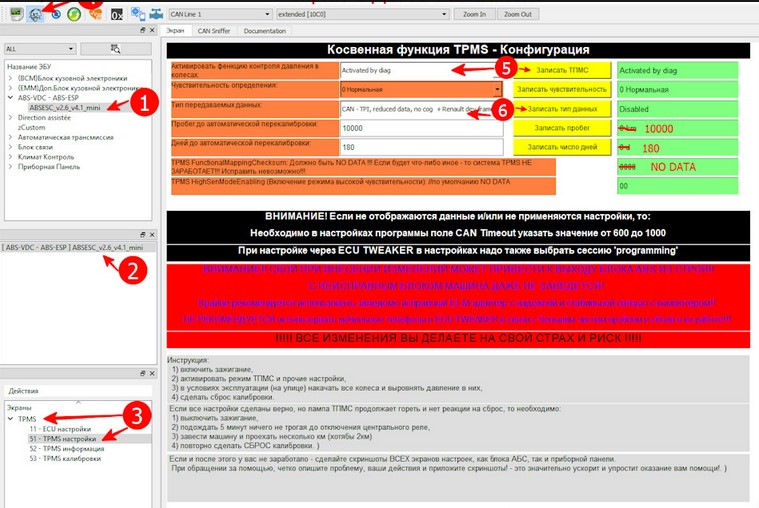Click the ECU chip icon in toolbar
Screen dimensions: 759x508
[x=15, y=13]
